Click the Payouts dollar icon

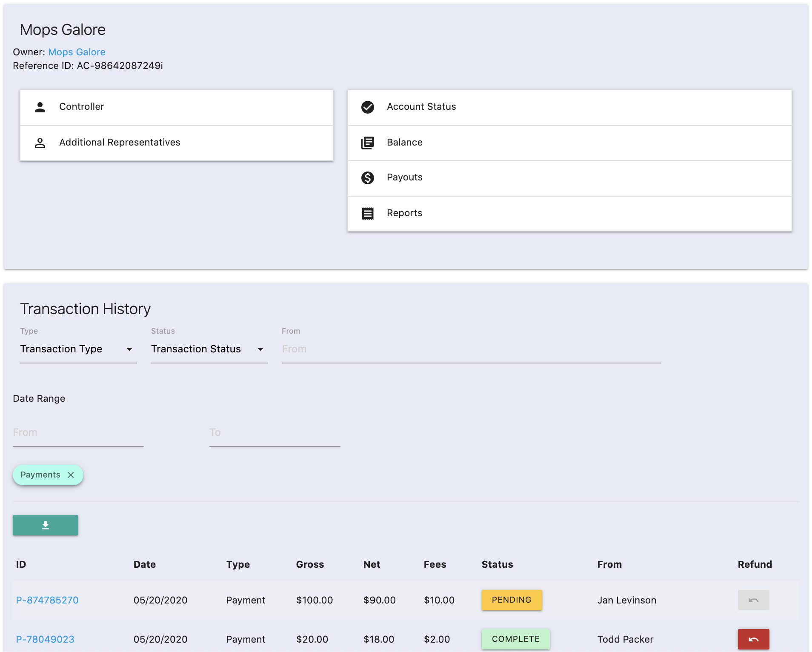368,177
